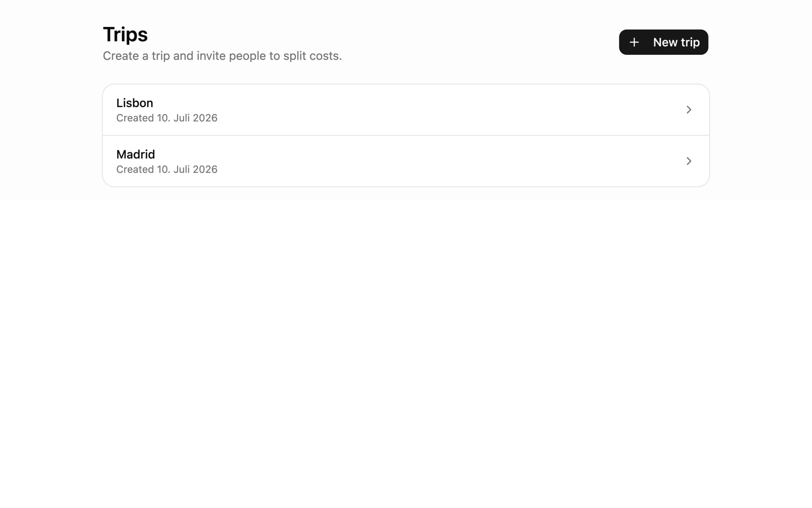Click Madrid's Created 10. Juli 2026 text
Screen dimensions: 812x508
point(167,169)
